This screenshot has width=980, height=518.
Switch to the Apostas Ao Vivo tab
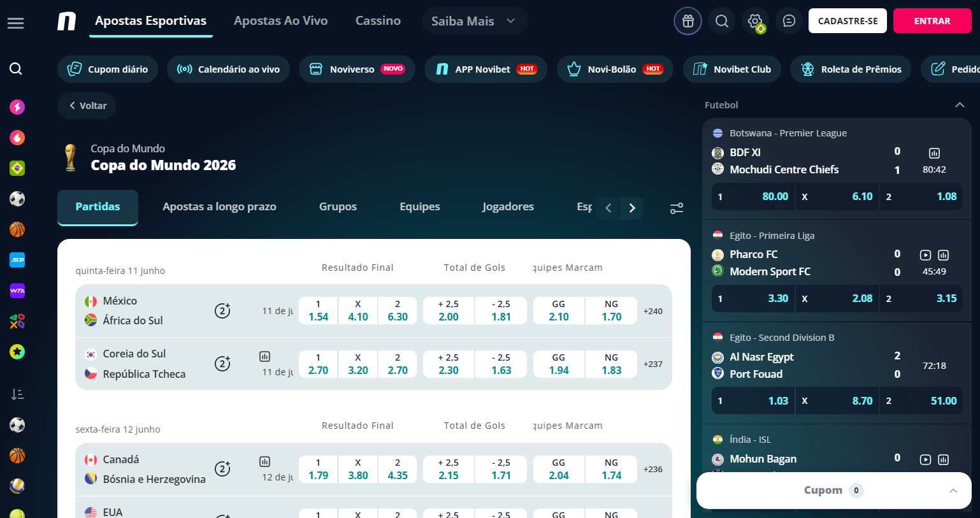tap(280, 21)
